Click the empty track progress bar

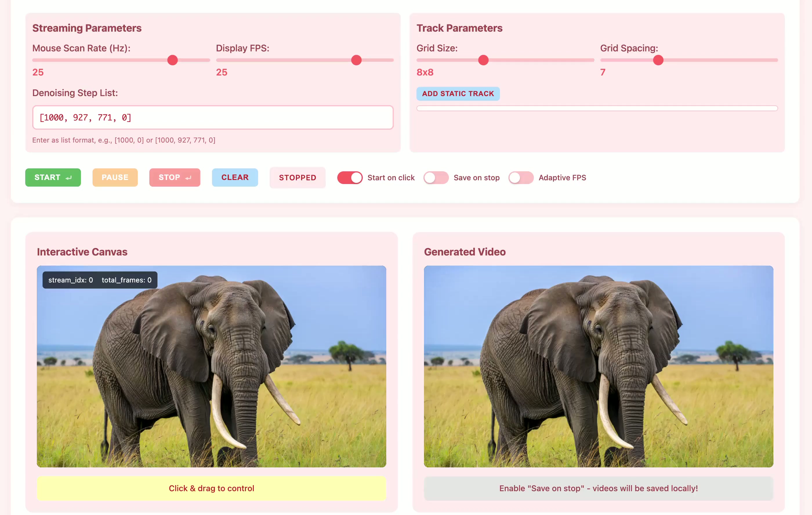[597, 108]
